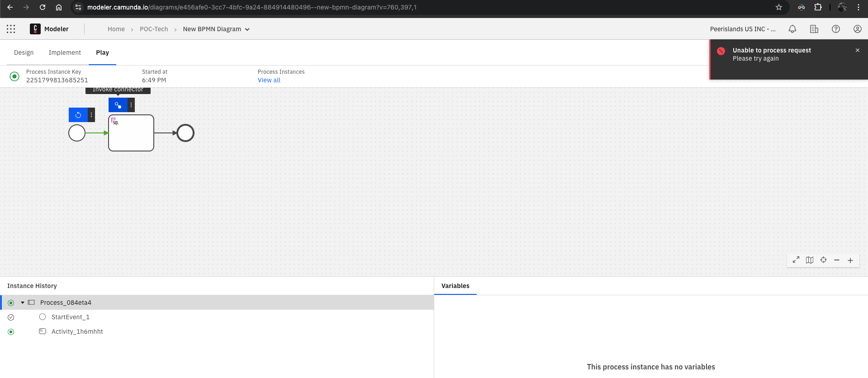This screenshot has width=868, height=378.
Task: Select Activity_1h6mhht in instance history
Action: 77,331
